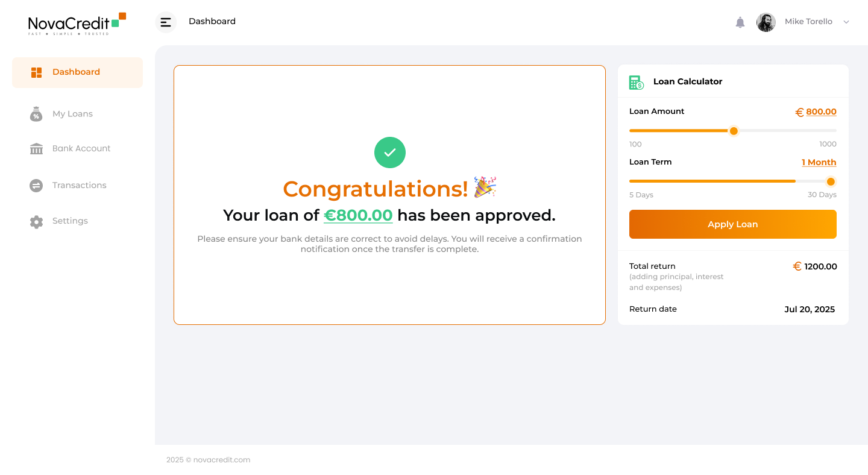Click the notification bell icon
Screen dimensions: 868x475
point(740,22)
